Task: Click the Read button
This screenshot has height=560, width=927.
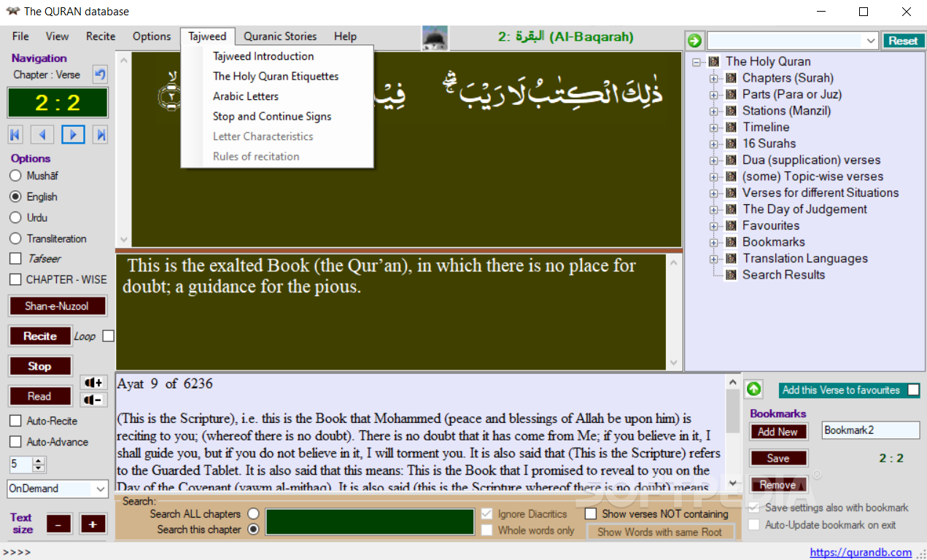Action: (x=40, y=396)
